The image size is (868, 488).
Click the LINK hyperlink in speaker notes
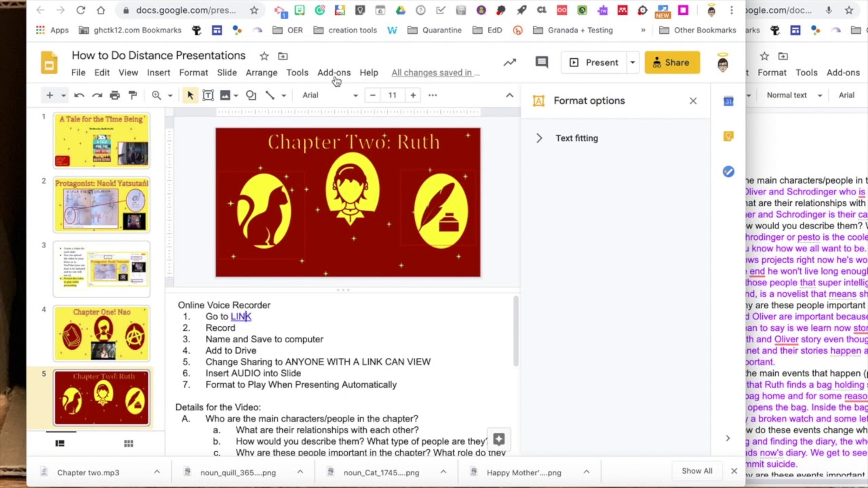coord(241,317)
